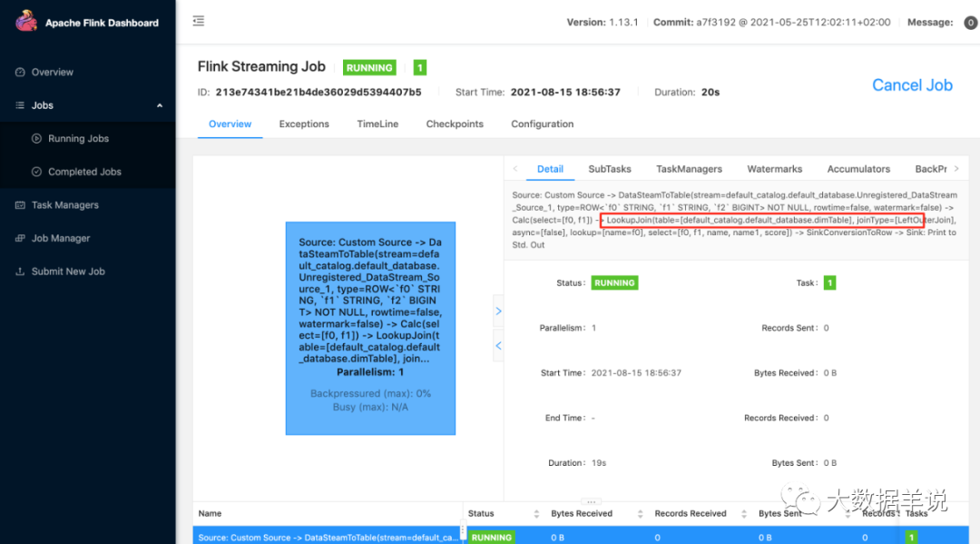This screenshot has width=980, height=544.
Task: Open the TaskManagers tab
Action: pyautogui.click(x=689, y=169)
